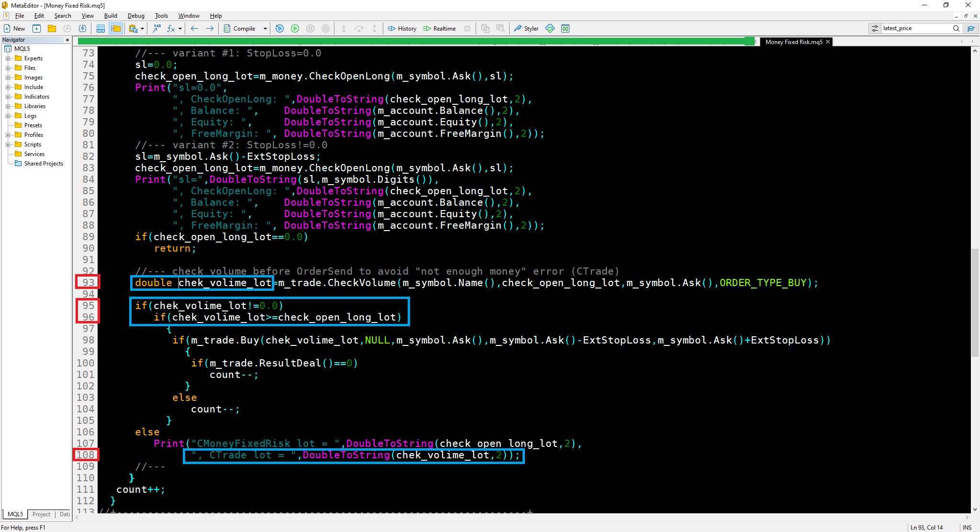Close the Navigator panel
980x532 pixels.
[x=67, y=40]
